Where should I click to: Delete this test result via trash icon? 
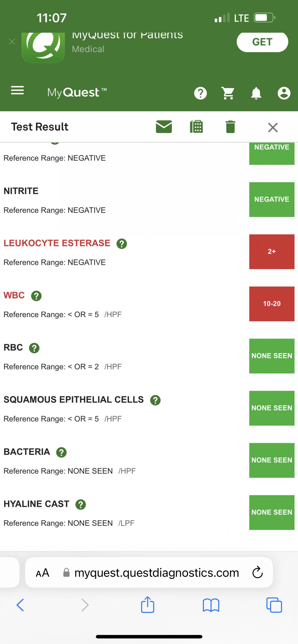click(x=230, y=127)
